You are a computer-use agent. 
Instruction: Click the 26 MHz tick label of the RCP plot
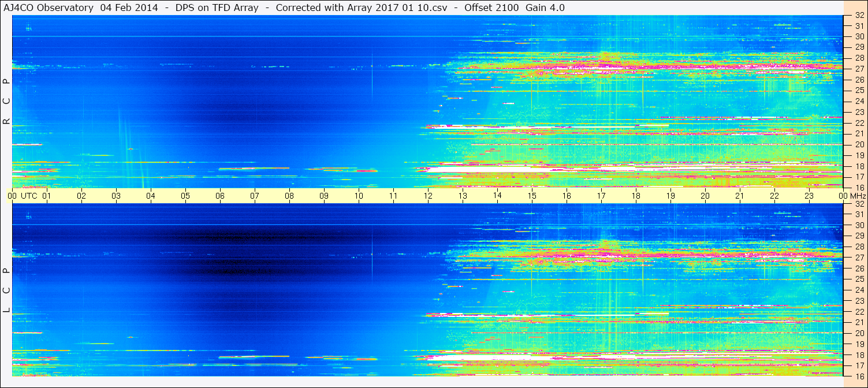(859, 80)
